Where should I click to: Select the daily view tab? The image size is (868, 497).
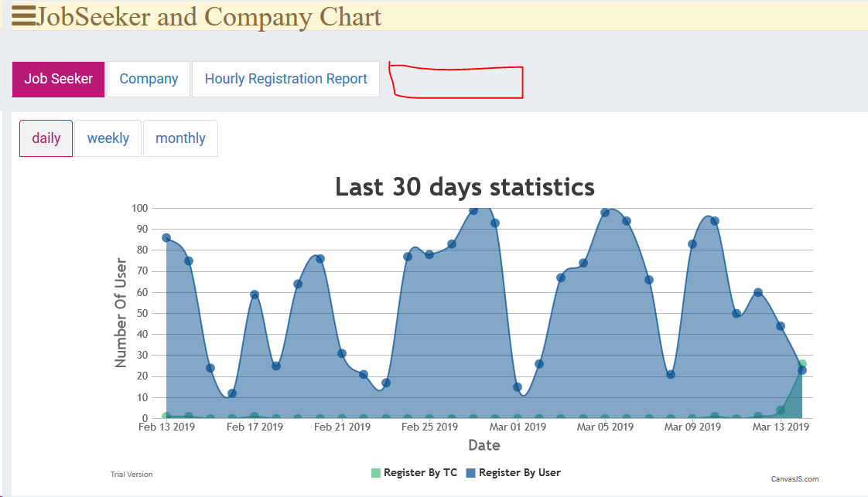coord(46,138)
